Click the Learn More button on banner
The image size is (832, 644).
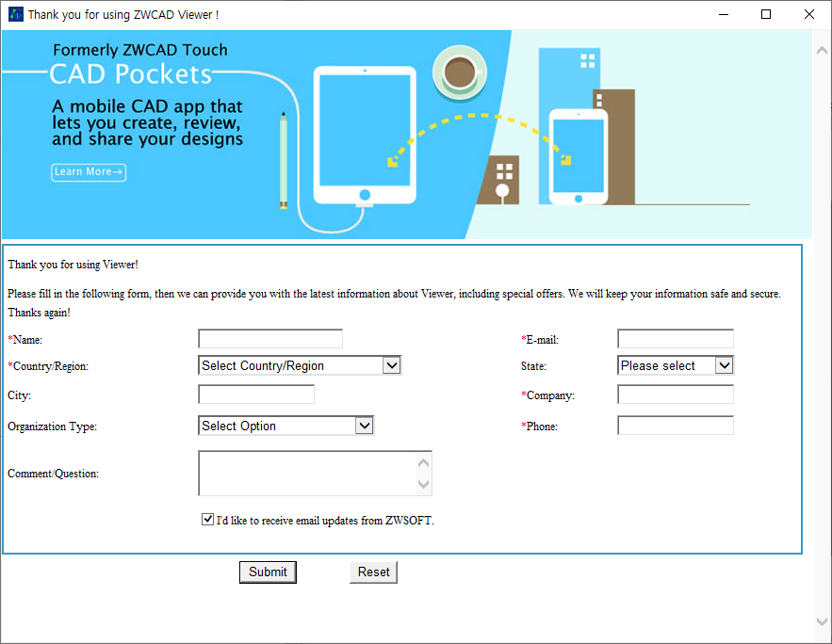point(89,172)
